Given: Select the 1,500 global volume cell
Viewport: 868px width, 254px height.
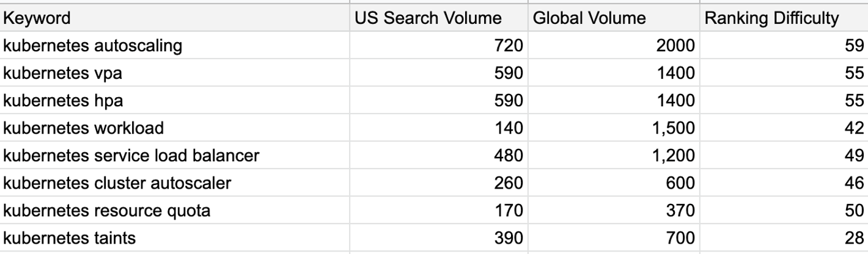Looking at the screenshot, I should (x=614, y=128).
